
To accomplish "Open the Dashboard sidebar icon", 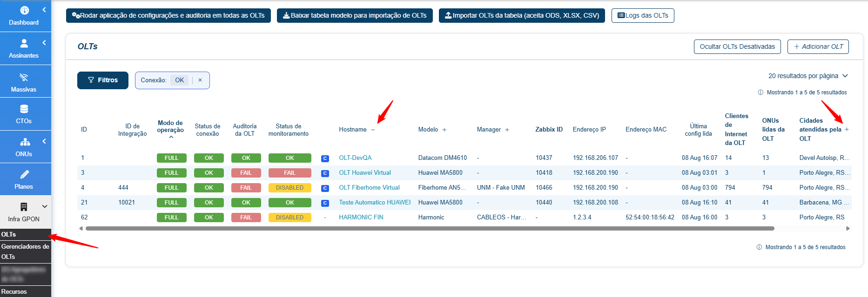I will point(24,10).
